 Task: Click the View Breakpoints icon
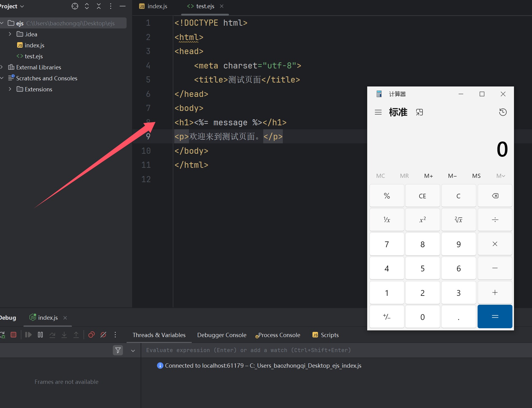[x=91, y=335]
